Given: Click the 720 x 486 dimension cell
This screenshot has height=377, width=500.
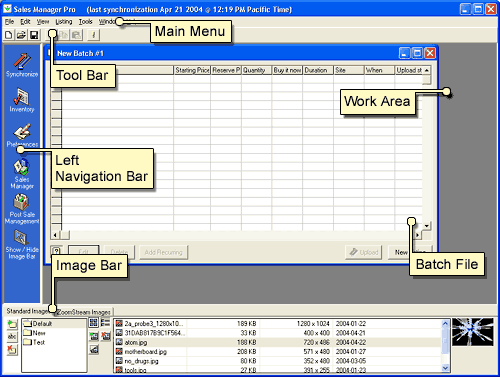Looking at the screenshot, I should (x=316, y=342).
